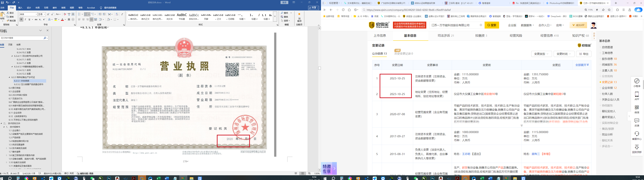Screen dimensions: 644x180
Task: Switch to 司法涉诉 tab on Qixin
Action: click(x=446, y=36)
